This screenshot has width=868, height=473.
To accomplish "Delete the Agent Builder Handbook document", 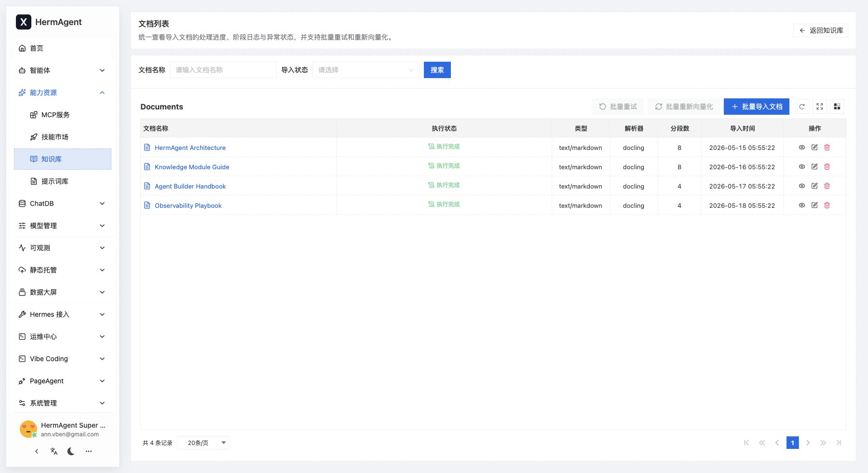I will pos(827,186).
